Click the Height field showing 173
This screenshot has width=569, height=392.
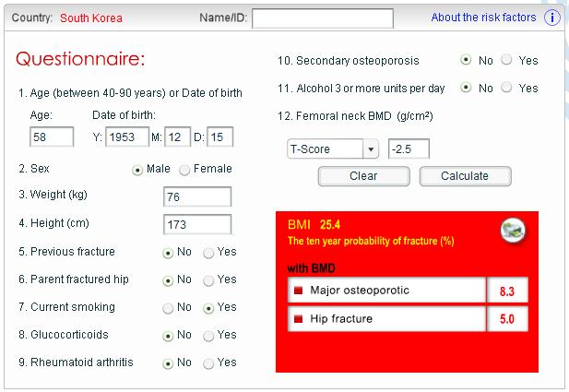pos(197,224)
